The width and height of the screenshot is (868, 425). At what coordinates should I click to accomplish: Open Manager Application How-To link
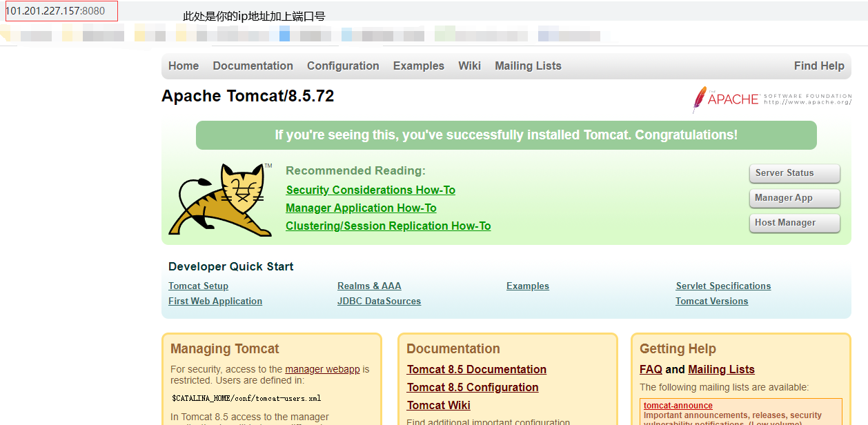[x=361, y=208]
